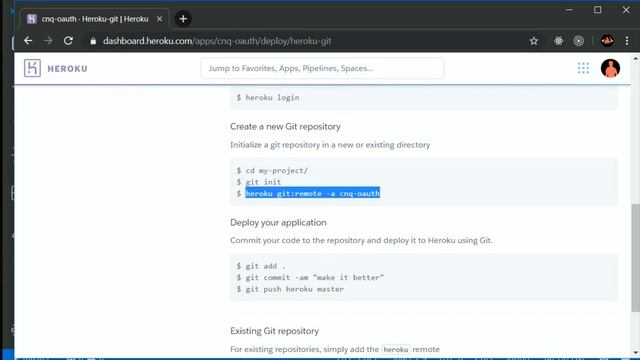
Task: Bookmark this page with the star
Action: pos(533,41)
